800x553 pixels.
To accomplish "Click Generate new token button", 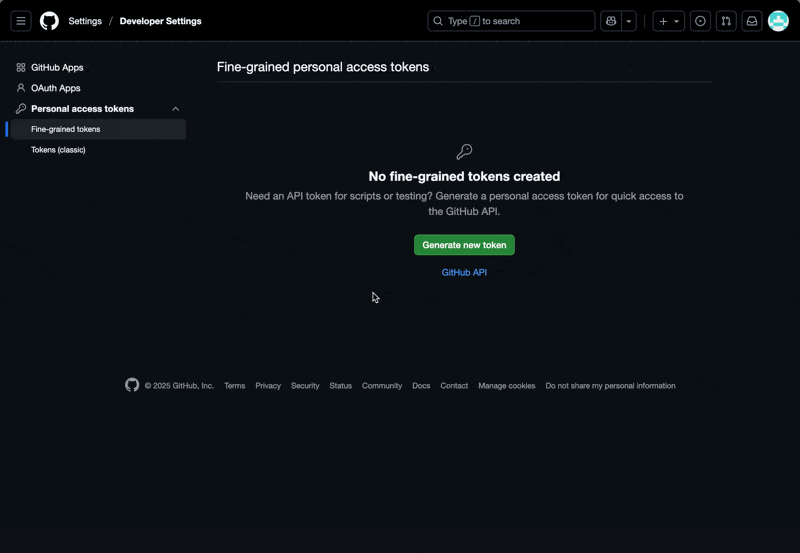I will coord(464,245).
